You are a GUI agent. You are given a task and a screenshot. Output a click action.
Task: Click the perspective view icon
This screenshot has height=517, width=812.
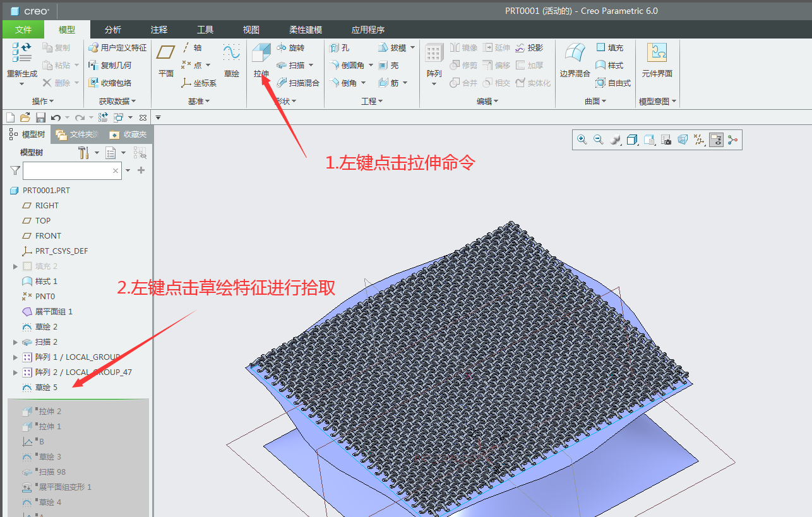coord(682,140)
